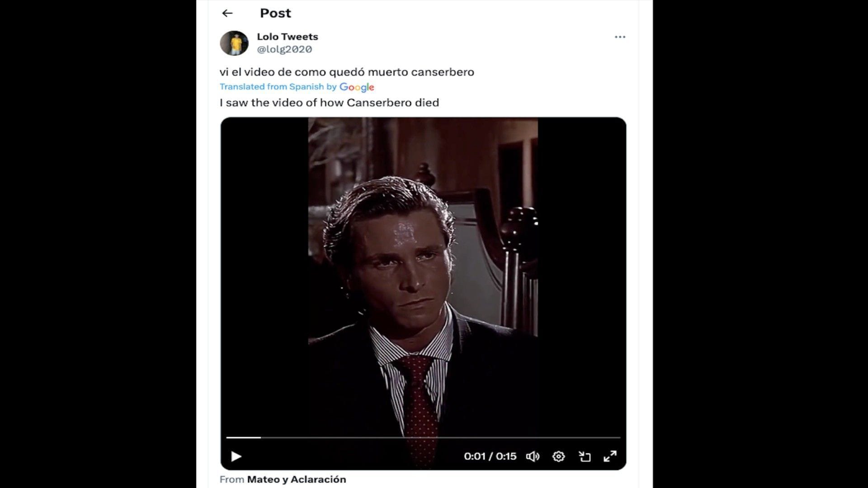Click the Google logo in the translation credit
The width and height of the screenshot is (868, 488).
(357, 87)
